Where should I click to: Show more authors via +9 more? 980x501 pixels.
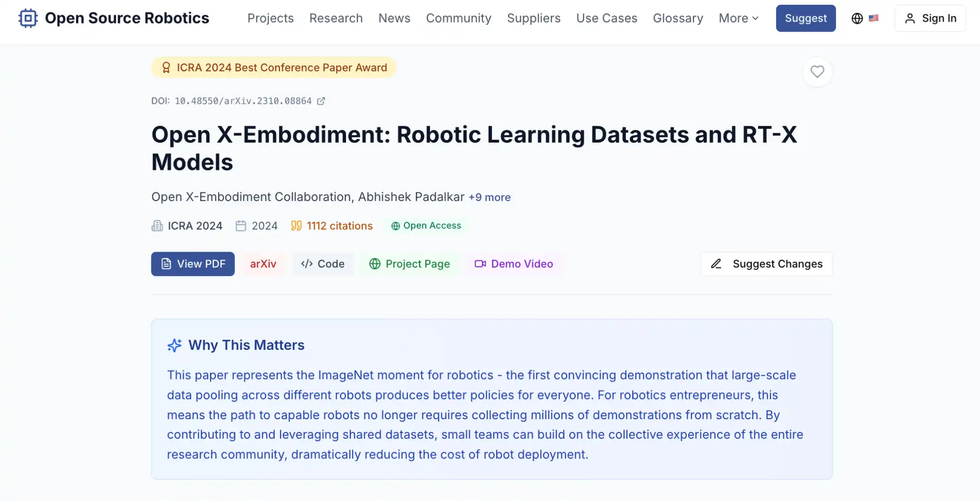pos(490,197)
